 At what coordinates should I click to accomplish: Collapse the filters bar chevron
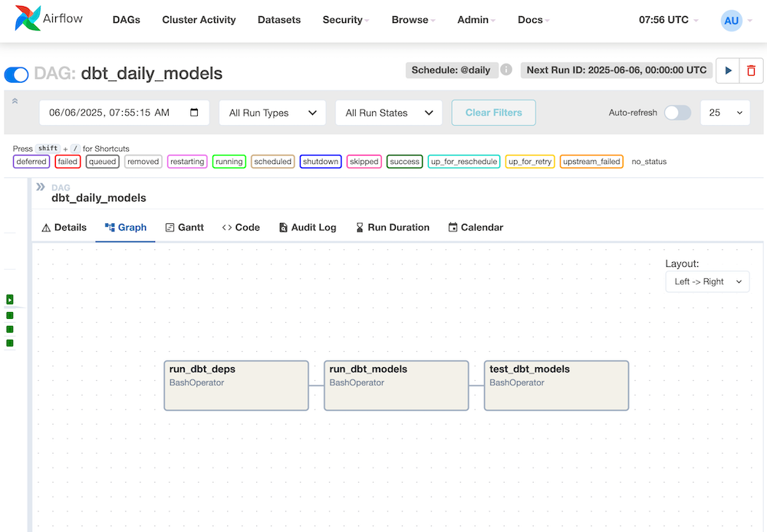click(x=15, y=101)
